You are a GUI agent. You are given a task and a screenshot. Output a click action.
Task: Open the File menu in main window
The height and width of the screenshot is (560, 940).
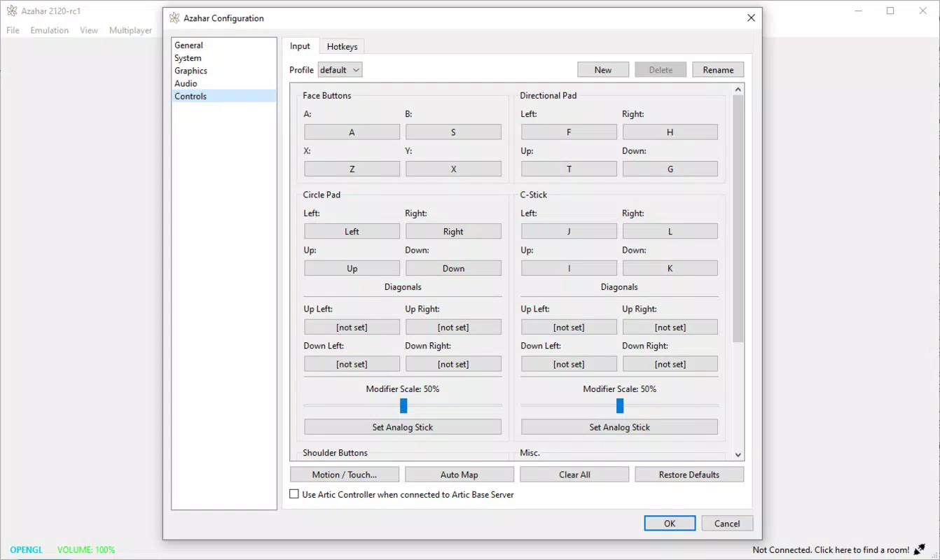click(x=13, y=30)
